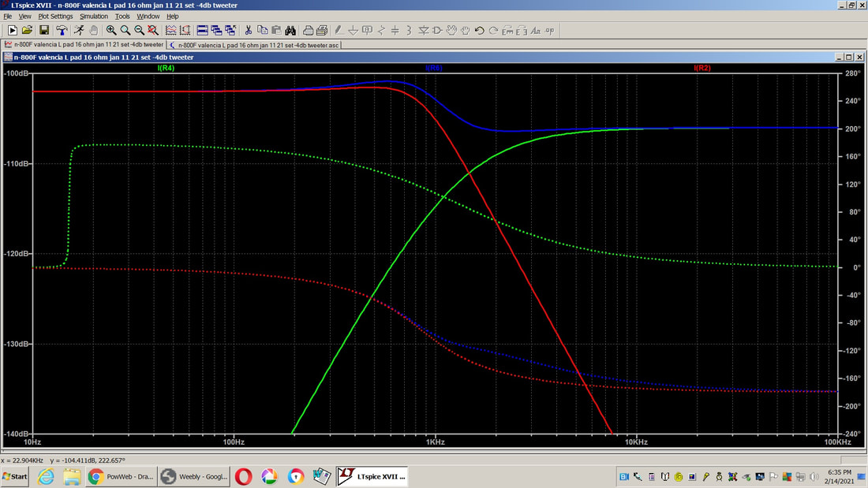Click the -120dB magnitude axis label
The height and width of the screenshot is (488, 868).
point(17,253)
